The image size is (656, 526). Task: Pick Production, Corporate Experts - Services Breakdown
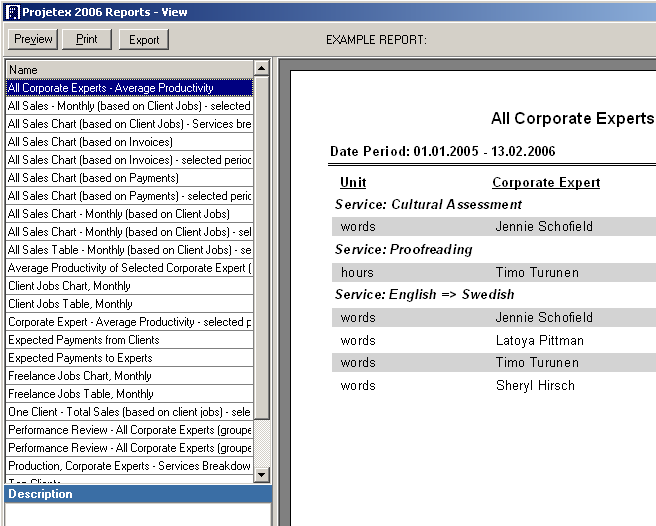(x=129, y=466)
